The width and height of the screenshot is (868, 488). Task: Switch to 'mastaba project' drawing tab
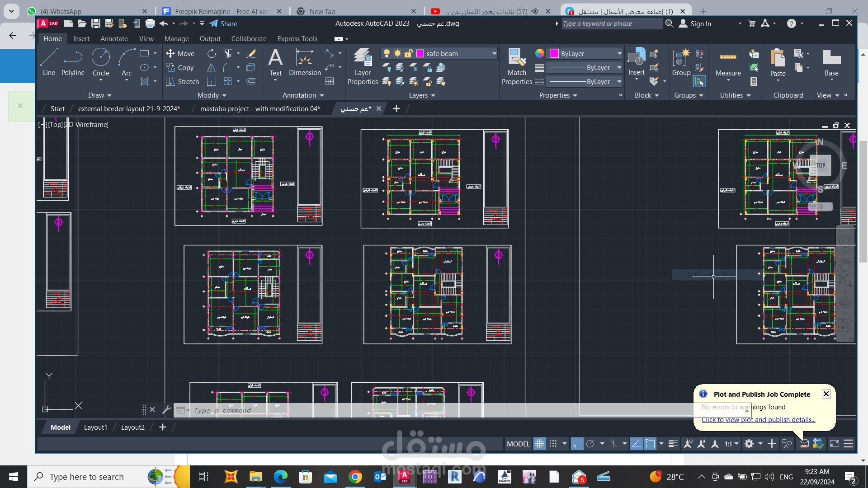(x=260, y=108)
